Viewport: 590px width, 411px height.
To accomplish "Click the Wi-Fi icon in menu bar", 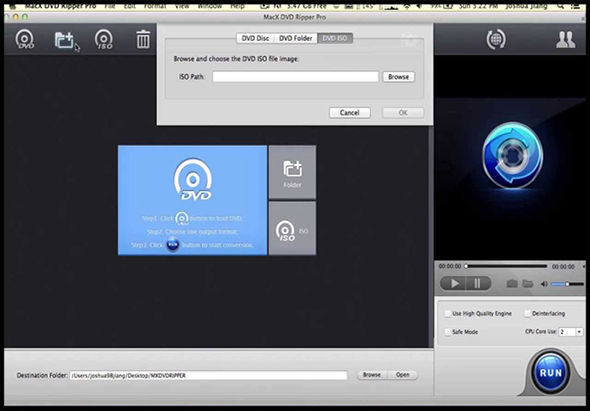I will tap(407, 6).
